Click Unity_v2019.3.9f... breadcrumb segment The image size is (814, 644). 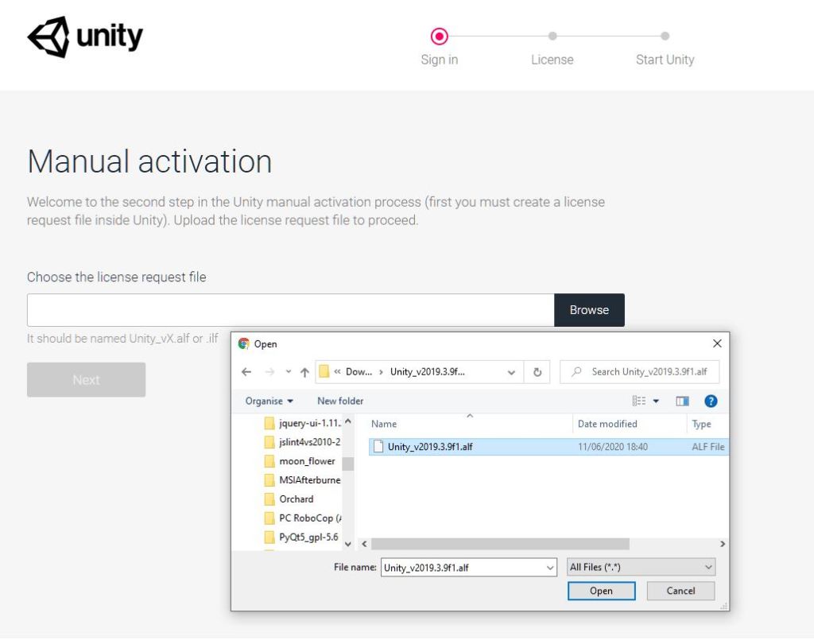(x=427, y=372)
